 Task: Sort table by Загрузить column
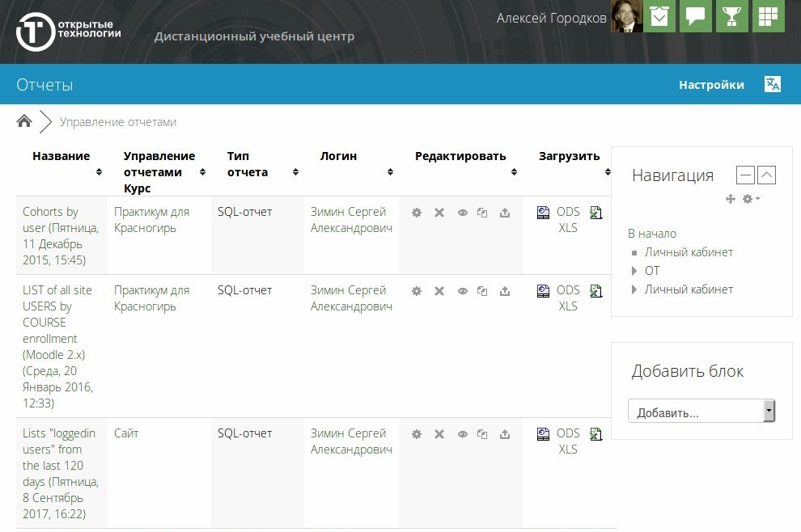tap(608, 172)
